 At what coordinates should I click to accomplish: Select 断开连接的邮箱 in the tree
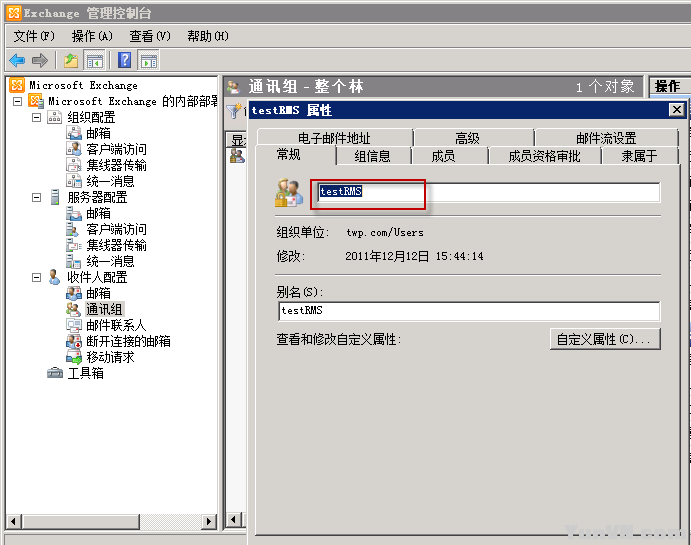[128, 341]
